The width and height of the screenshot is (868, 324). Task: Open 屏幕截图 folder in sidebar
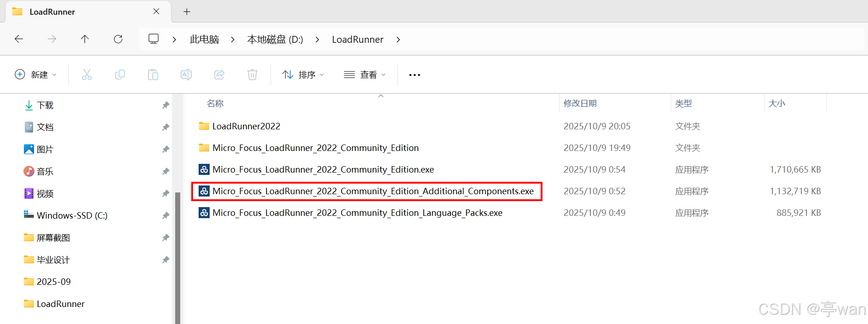(46, 238)
